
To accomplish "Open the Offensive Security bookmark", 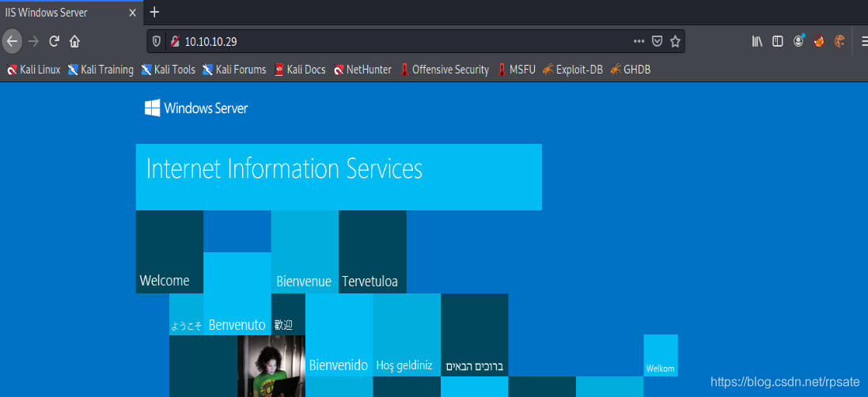I will click(444, 70).
